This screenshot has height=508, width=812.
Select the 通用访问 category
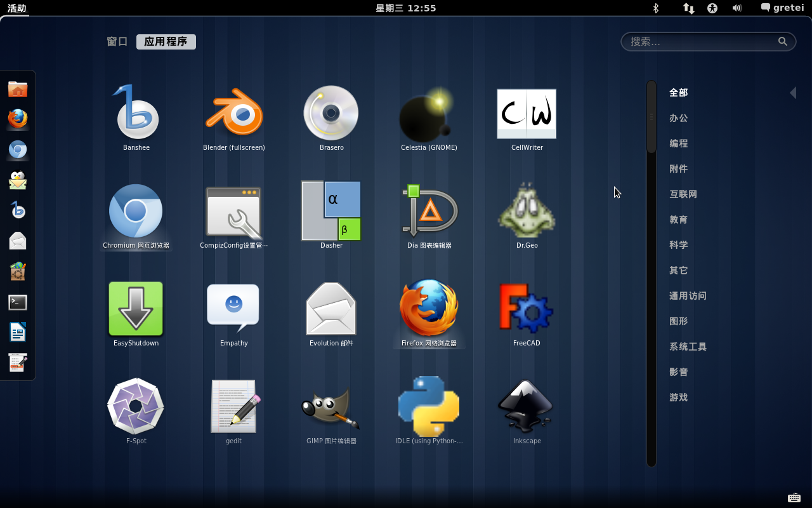pos(688,296)
